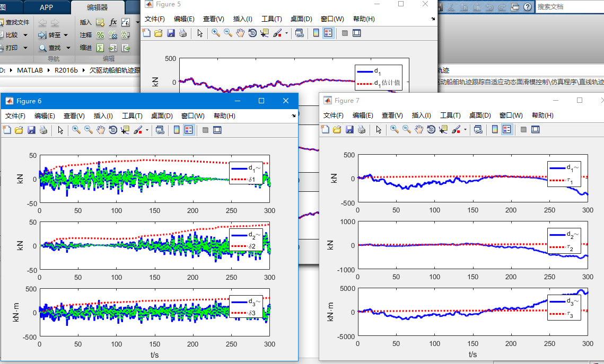This screenshot has width=604, height=364.
Task: Click the smart indent icon
Action: pos(100,48)
